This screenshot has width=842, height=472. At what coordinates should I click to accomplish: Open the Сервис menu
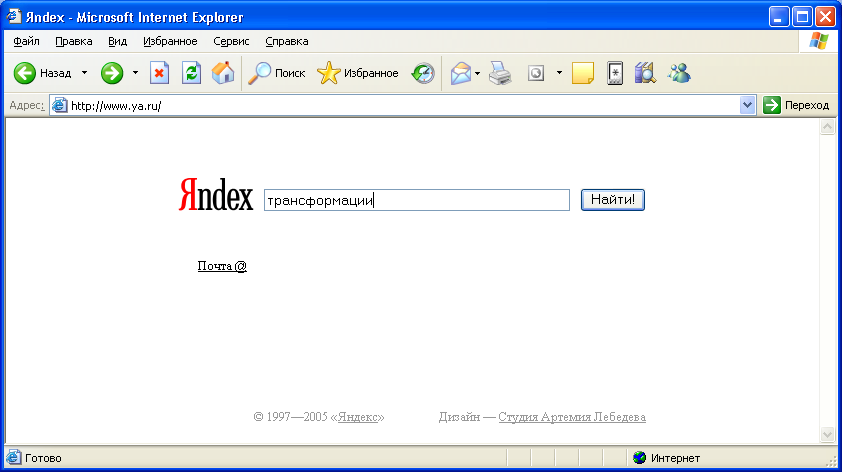[231, 41]
